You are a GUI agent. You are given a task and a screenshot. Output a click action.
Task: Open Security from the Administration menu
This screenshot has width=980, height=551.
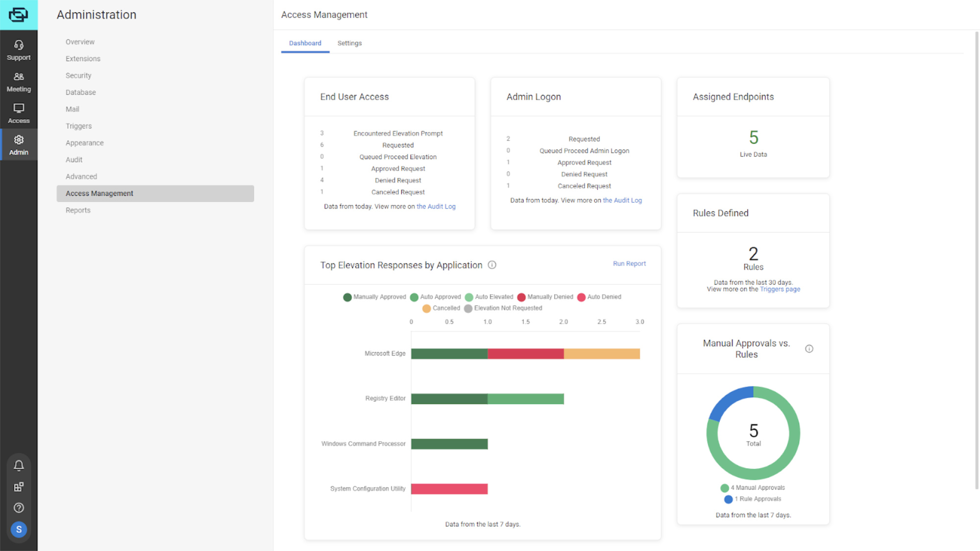78,75
